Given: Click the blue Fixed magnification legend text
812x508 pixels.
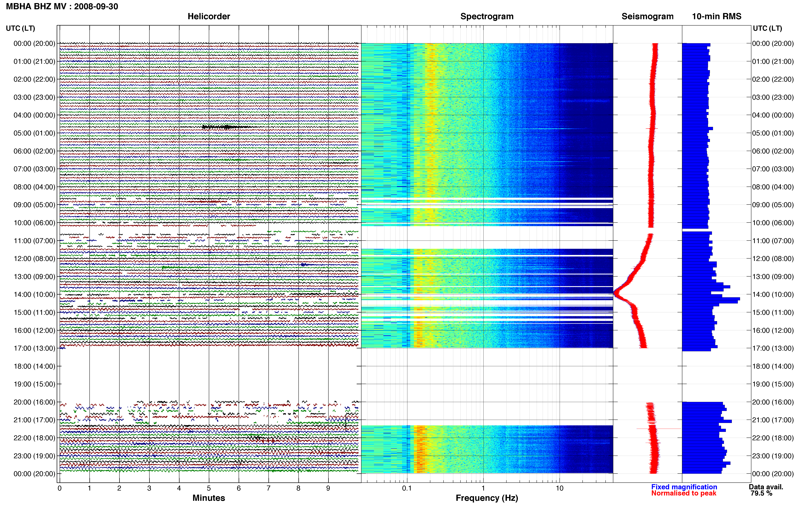Looking at the screenshot, I should [684, 487].
